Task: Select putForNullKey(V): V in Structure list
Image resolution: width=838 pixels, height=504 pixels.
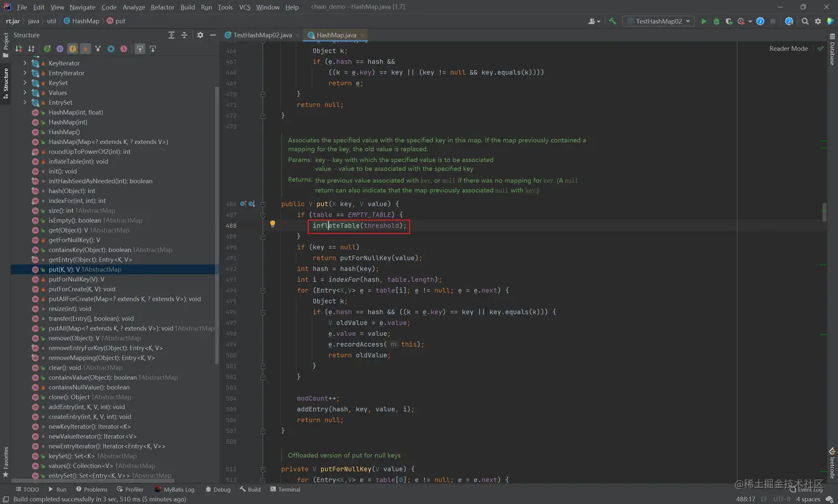Action: click(x=76, y=279)
